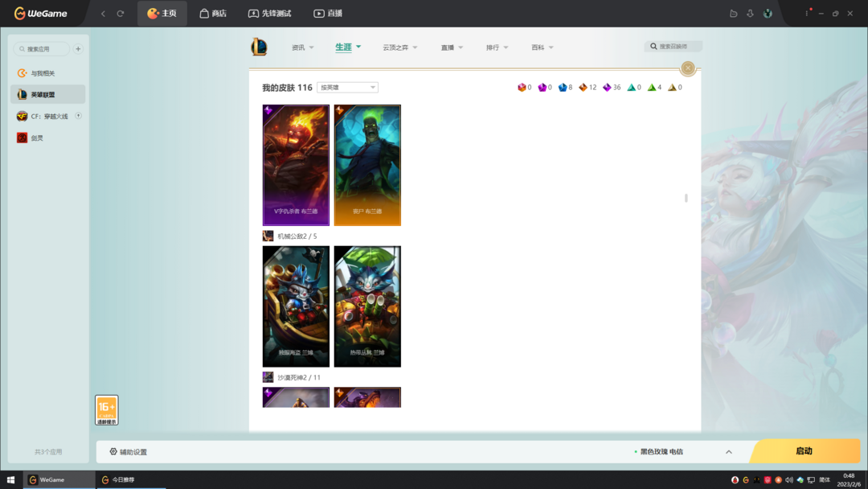Open the 主页 home tab
Viewport: 868px width, 489px height.
[x=162, y=14]
